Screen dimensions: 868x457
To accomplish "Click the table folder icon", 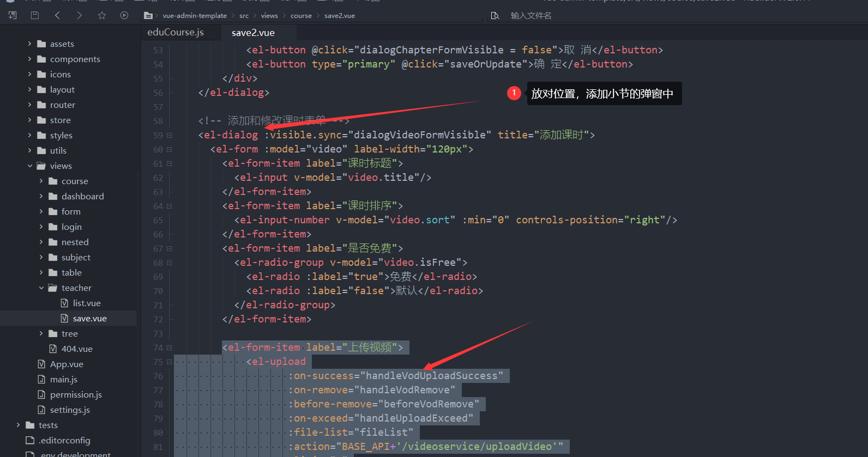I will (x=53, y=272).
